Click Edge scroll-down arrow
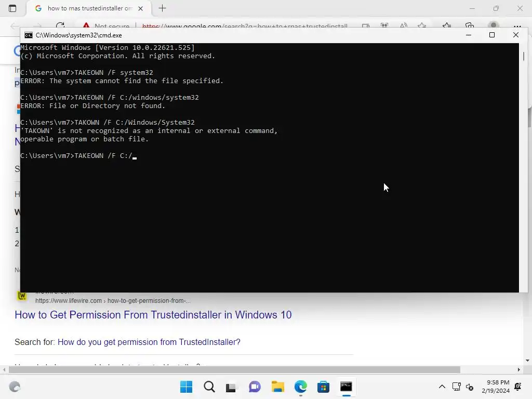The width and height of the screenshot is (532, 399). point(527,361)
